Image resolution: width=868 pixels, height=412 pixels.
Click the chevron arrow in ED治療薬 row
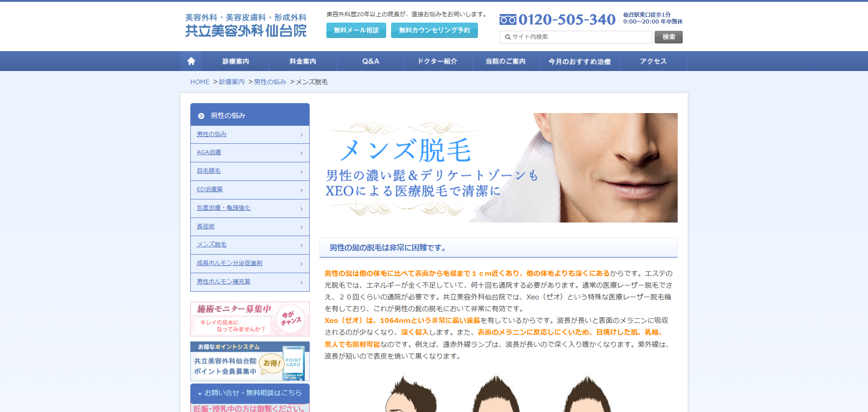pyautogui.click(x=302, y=190)
